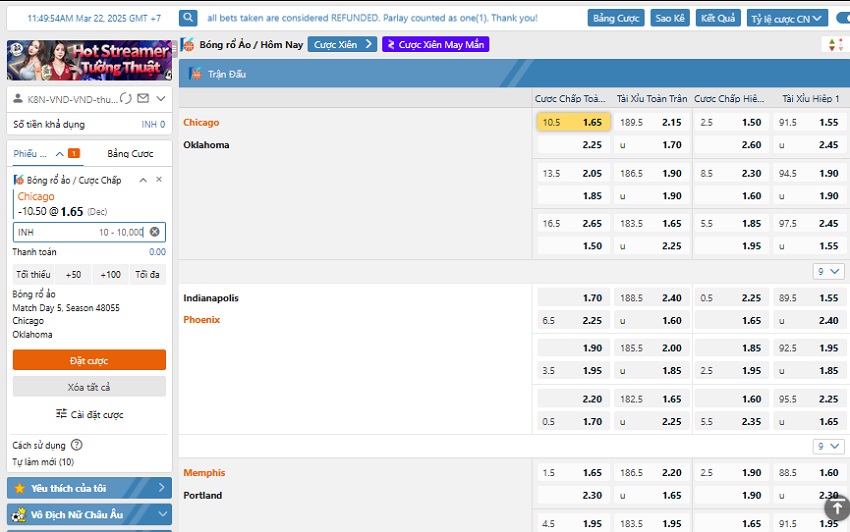Select Memphis handicap 1.5 at 1.65
850x532 pixels.
tap(574, 473)
